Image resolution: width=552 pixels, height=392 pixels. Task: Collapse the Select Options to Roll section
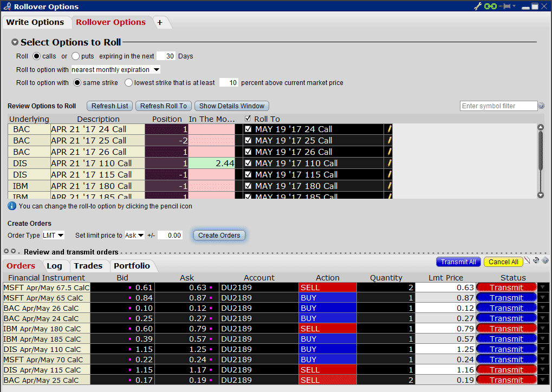click(15, 42)
